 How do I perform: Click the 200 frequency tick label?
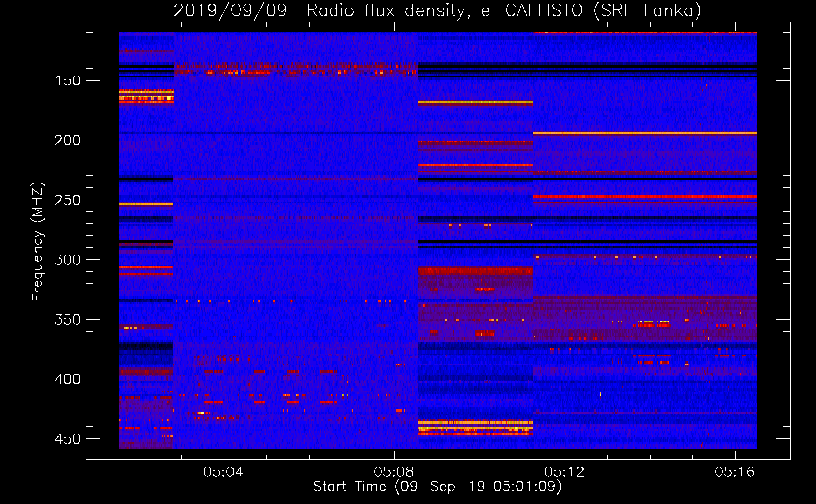pyautogui.click(x=68, y=140)
